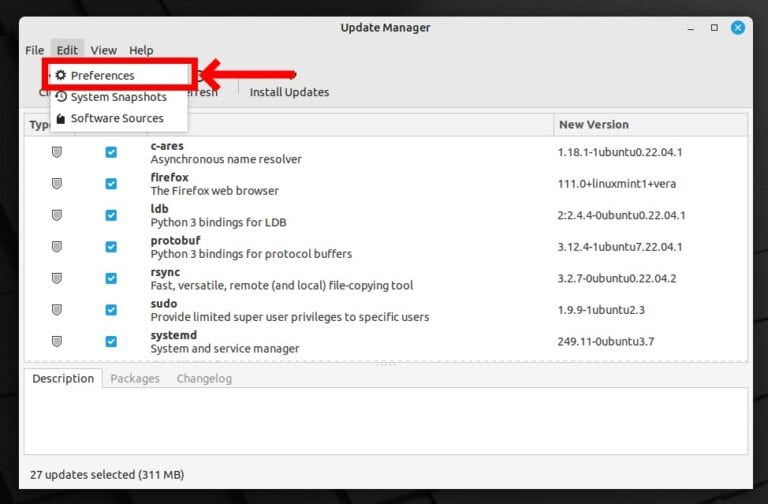Click the pane divider handle above Description
768x504 pixels.
(385, 364)
